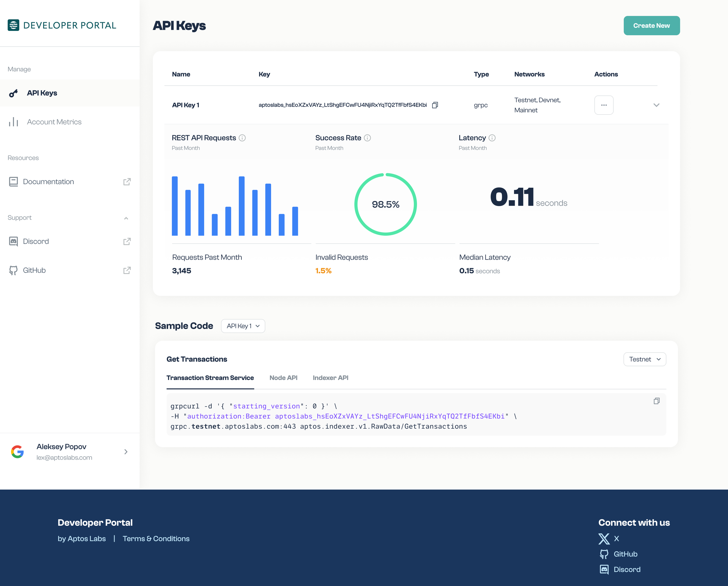The image size is (728, 586).
Task: Copy the API Key 1 key string
Action: point(435,105)
